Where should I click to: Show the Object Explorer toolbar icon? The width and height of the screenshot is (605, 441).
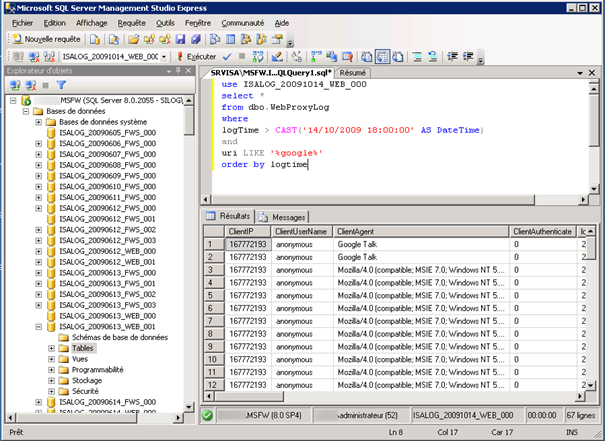tap(246, 39)
